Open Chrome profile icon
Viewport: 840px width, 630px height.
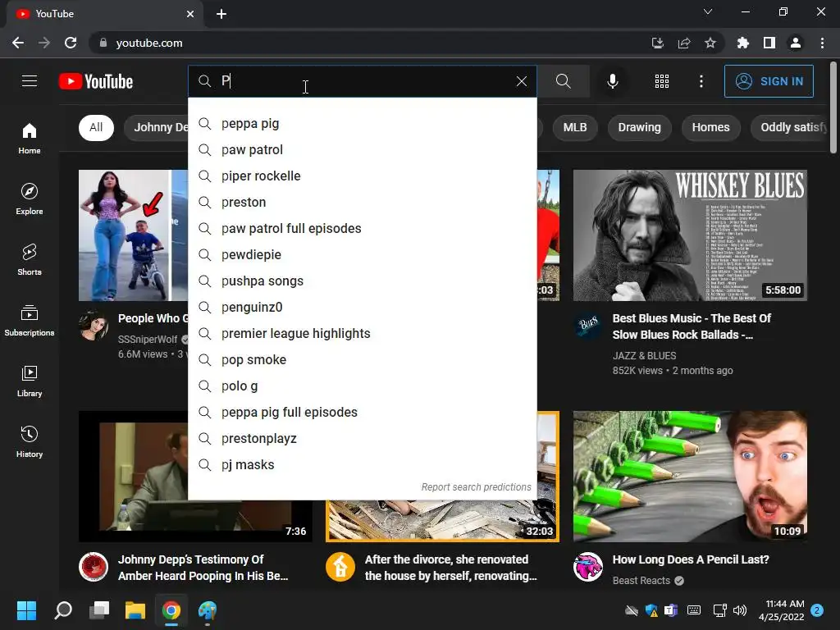[796, 43]
